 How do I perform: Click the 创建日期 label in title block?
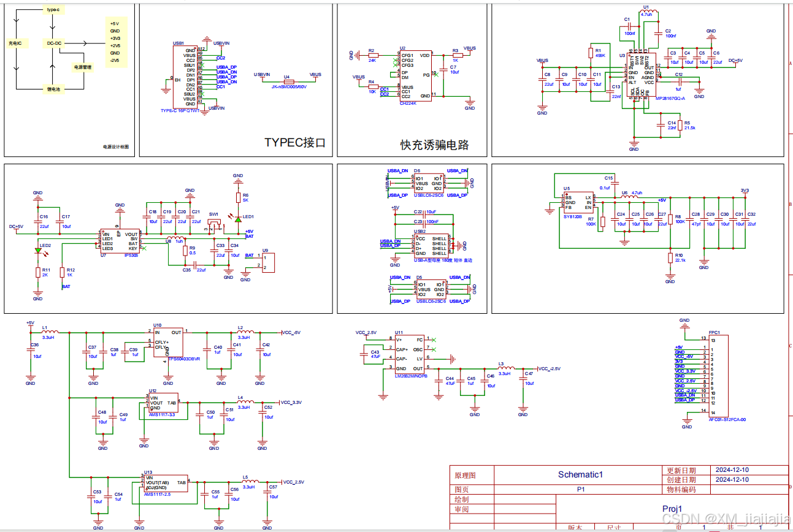coord(681,480)
